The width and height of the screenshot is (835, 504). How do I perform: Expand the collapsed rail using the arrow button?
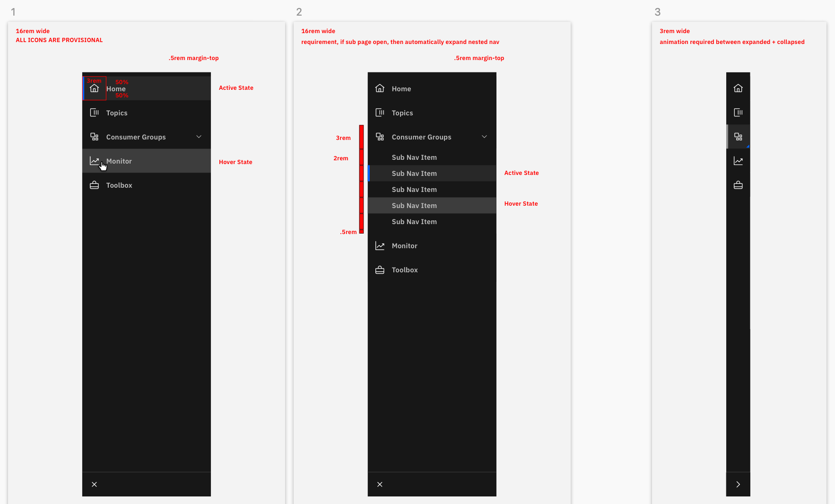point(738,484)
